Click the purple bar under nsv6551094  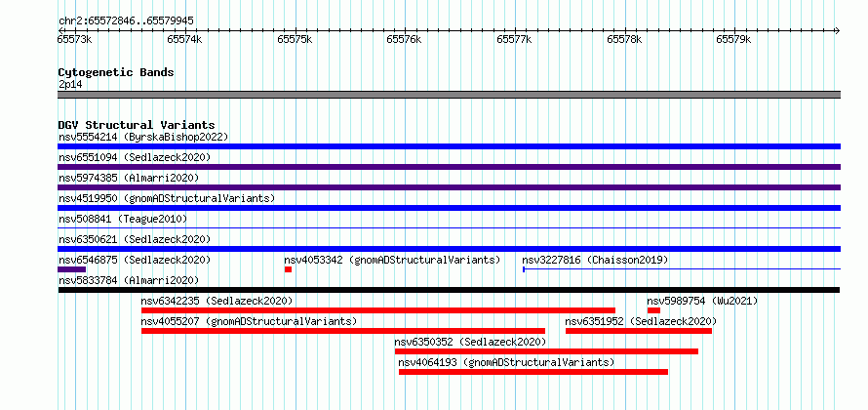click(x=449, y=167)
